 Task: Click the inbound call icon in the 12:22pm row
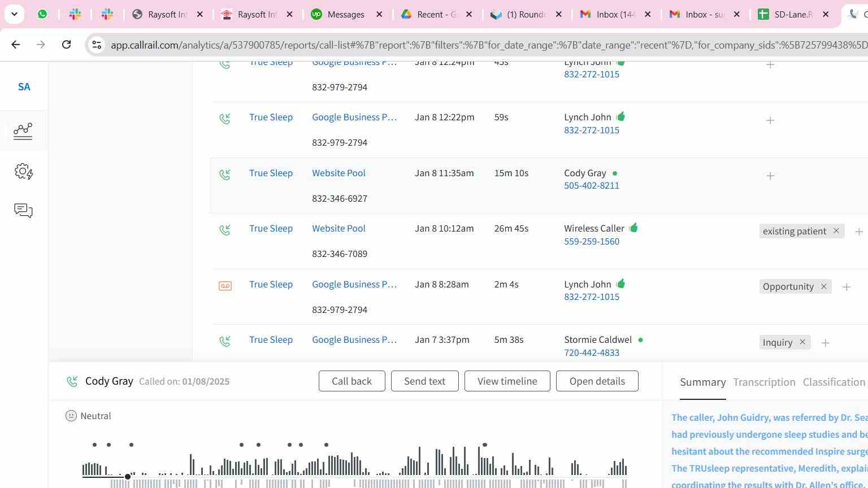225,119
